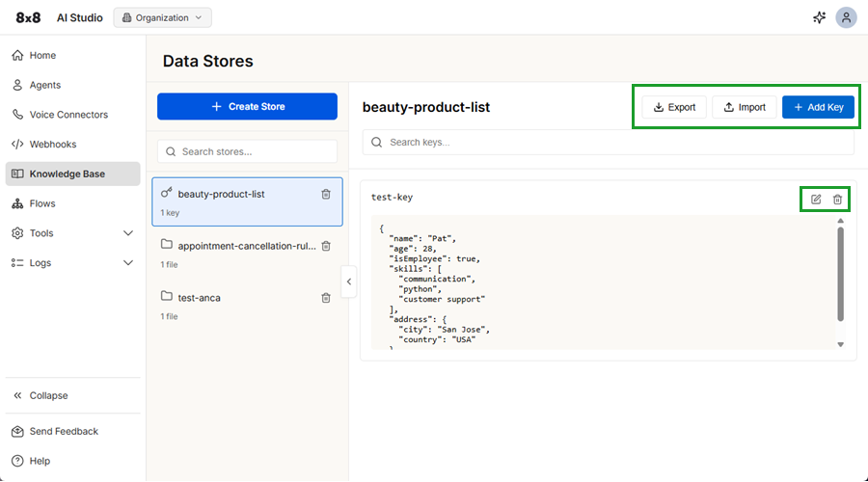
Task: Open Help
Action: point(72,461)
